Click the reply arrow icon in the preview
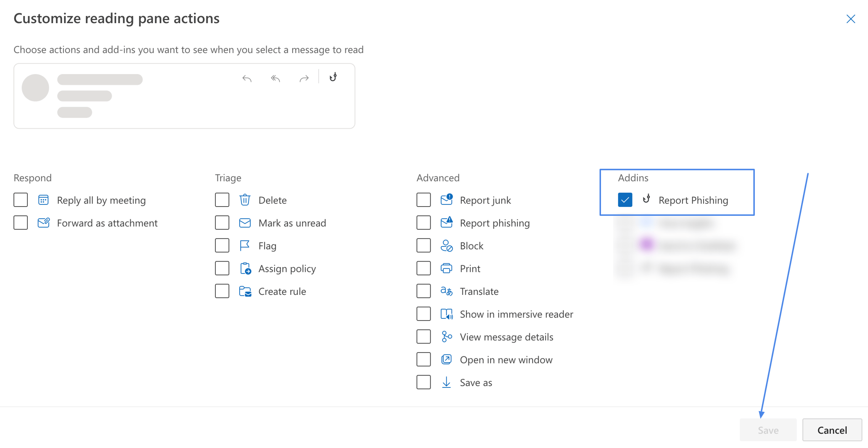The width and height of the screenshot is (868, 448). pyautogui.click(x=247, y=78)
